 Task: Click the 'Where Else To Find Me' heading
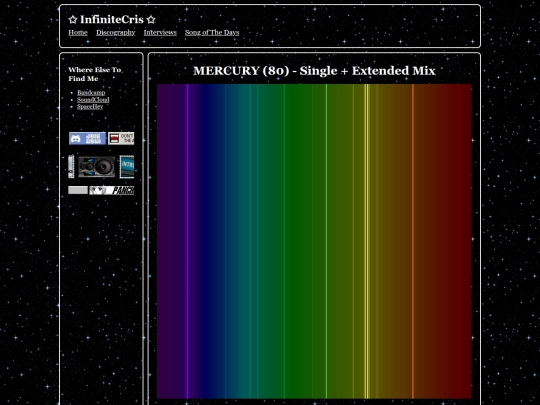95,74
